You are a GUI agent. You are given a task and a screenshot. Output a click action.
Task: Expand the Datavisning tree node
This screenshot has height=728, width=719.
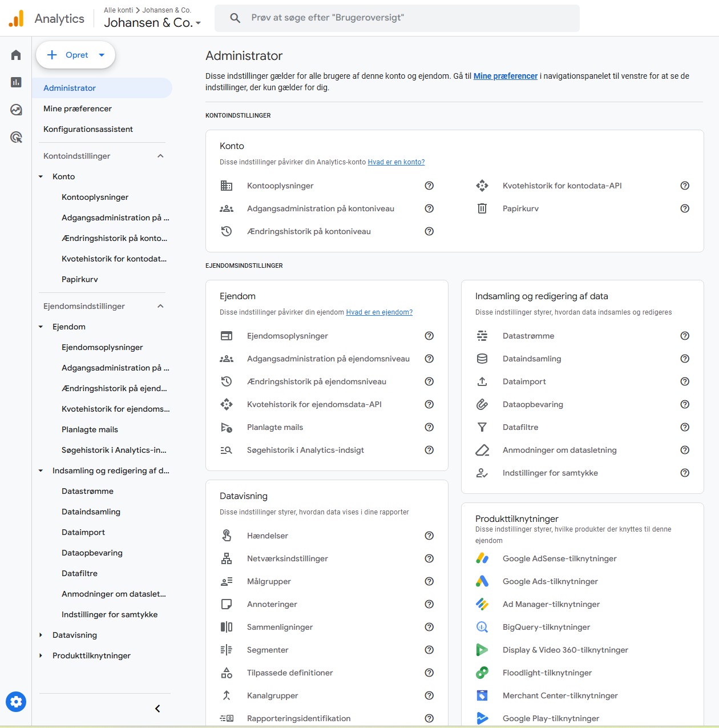click(x=41, y=635)
